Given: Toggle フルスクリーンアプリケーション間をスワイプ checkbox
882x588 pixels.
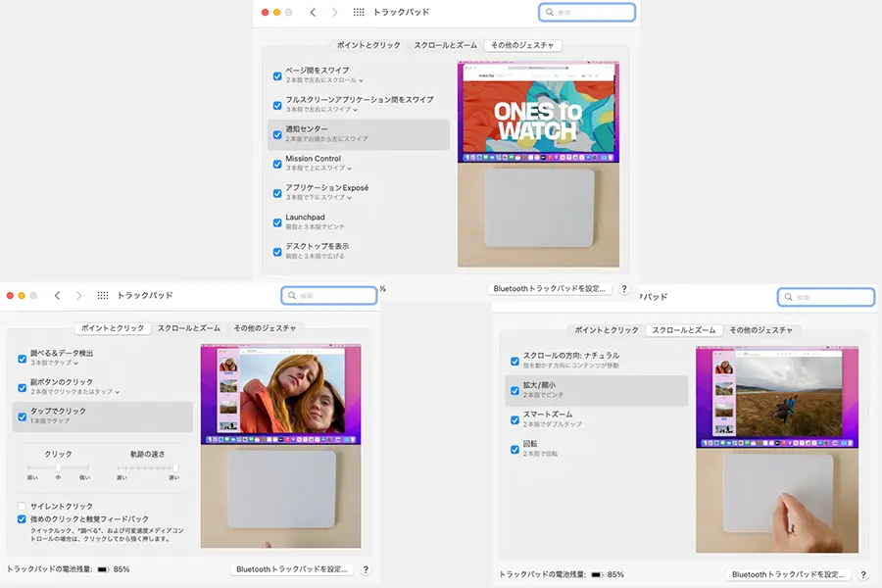Looking at the screenshot, I should click(277, 105).
